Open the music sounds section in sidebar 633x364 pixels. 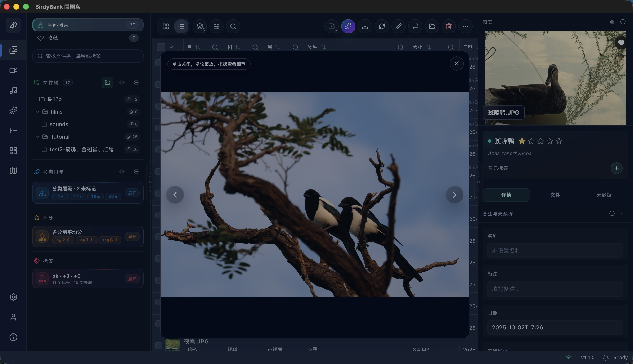click(x=13, y=90)
